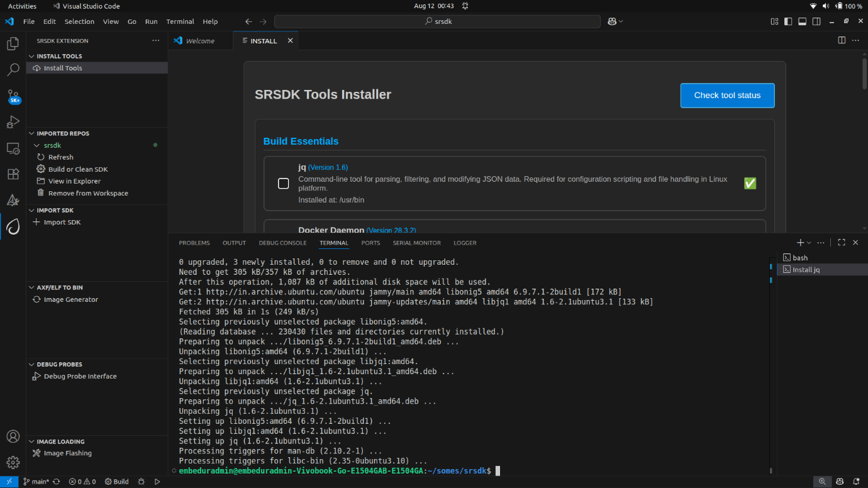
Task: Open the Extensions view in activity bar
Action: [13, 174]
